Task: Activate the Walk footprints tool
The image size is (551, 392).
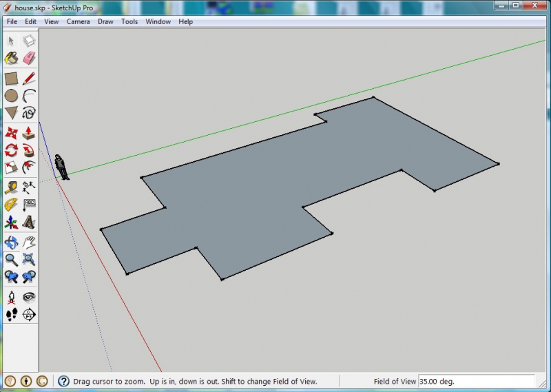Action: click(x=11, y=315)
